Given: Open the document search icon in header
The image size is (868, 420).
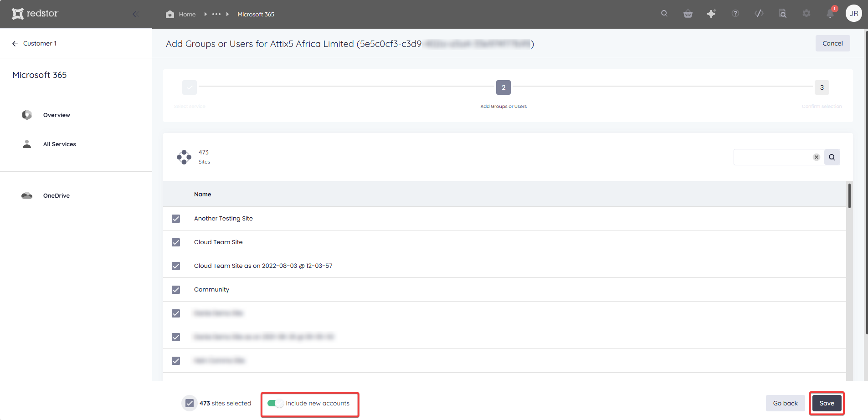Looking at the screenshot, I should (783, 14).
